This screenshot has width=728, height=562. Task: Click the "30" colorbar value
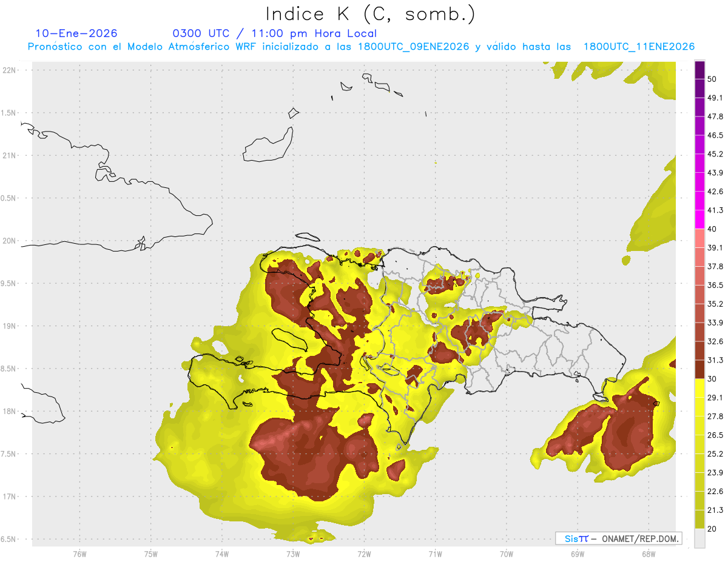pos(712,379)
